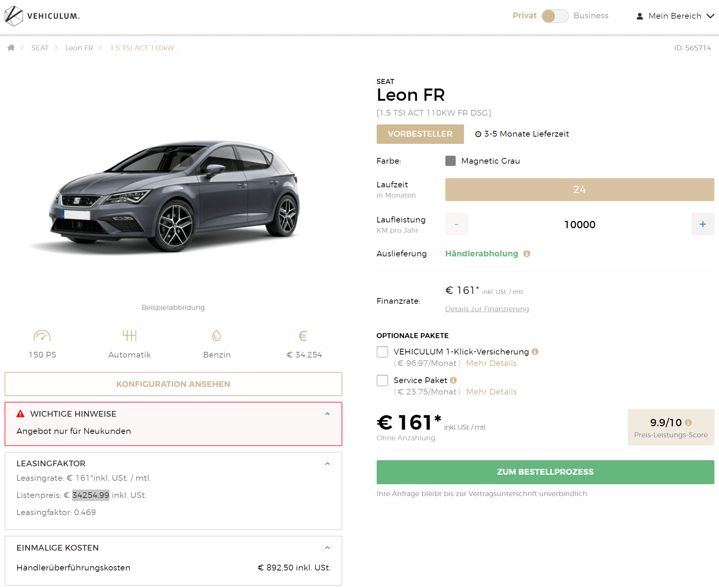Click the clock icon beside Lieferzeit
The image size is (719, 588).
[x=478, y=134]
